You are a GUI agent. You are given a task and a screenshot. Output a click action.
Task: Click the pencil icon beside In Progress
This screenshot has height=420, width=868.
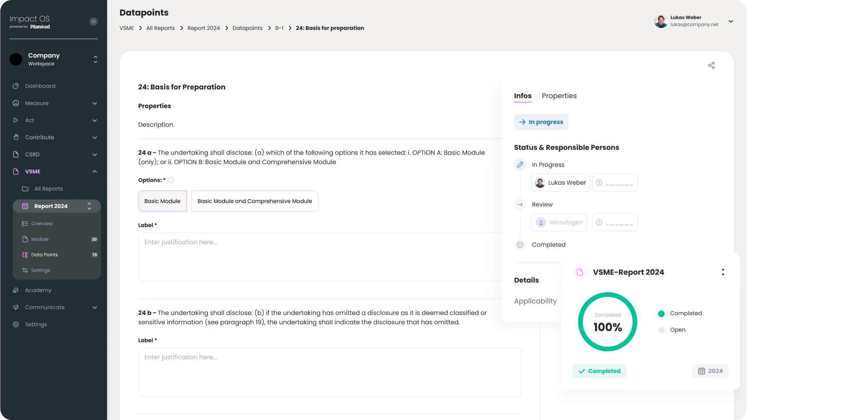520,164
